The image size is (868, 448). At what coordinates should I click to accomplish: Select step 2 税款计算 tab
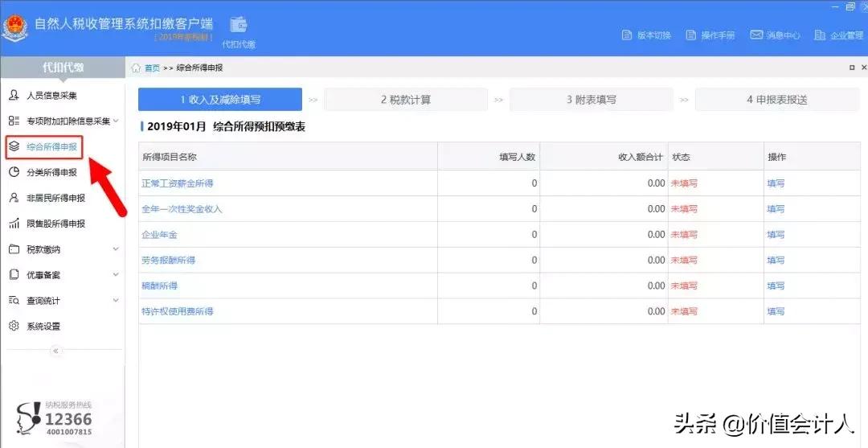[406, 100]
